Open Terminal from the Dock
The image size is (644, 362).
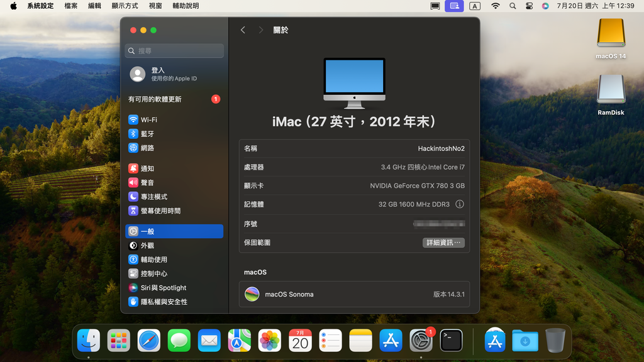[x=451, y=341]
